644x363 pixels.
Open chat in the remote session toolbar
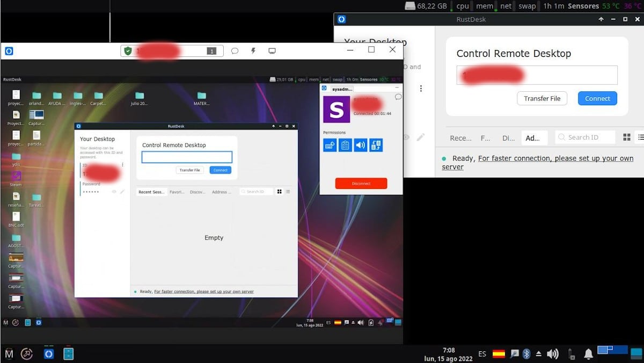[x=235, y=51]
